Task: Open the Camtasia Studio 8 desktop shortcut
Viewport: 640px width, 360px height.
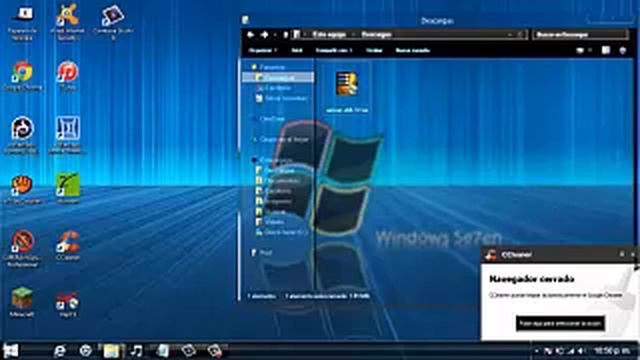Action: coord(113,21)
